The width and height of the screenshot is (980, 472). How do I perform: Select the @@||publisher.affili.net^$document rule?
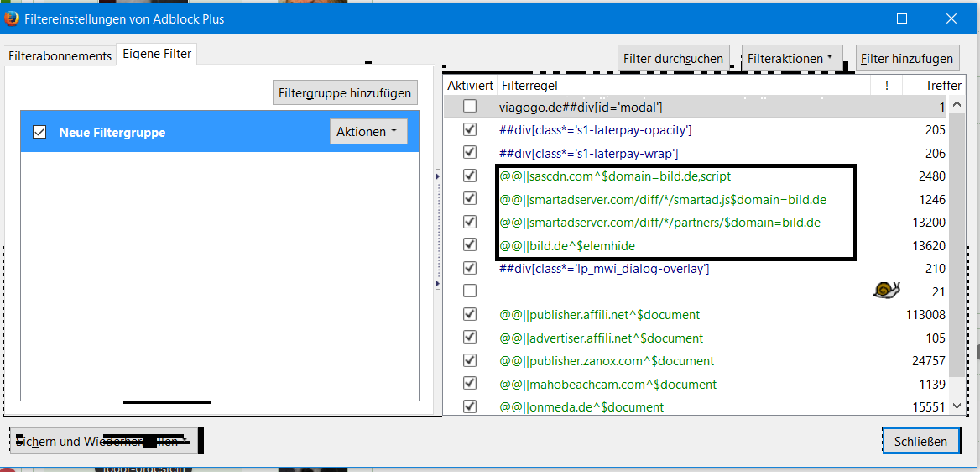tap(599, 315)
